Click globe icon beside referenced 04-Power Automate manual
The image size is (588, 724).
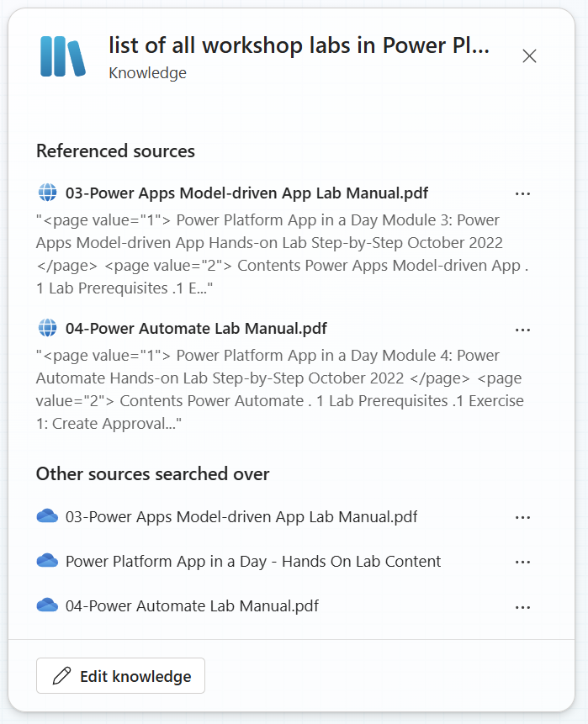click(x=47, y=328)
